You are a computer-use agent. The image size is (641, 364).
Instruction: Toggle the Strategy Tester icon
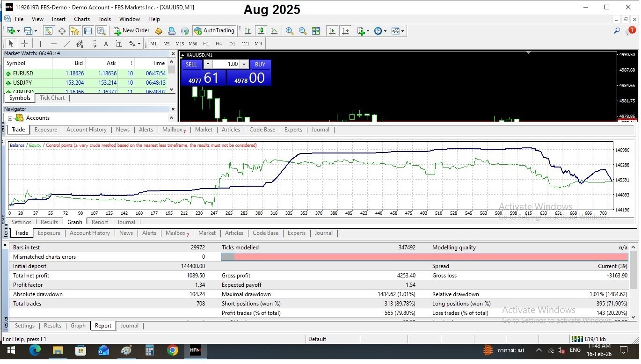101,31
